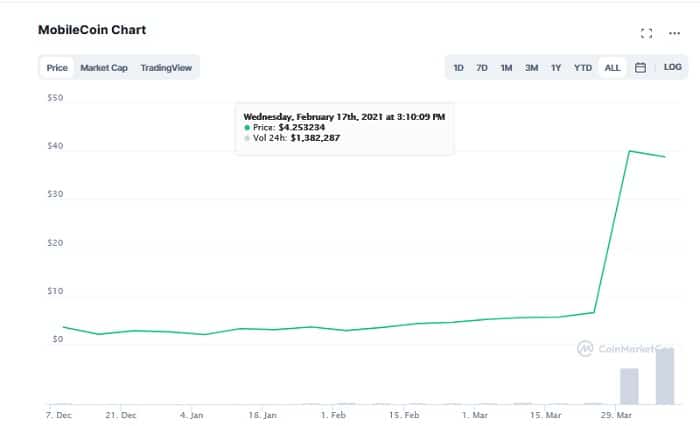Click the 29. Mar x-axis label
This screenshot has height=426, width=700.
(x=616, y=415)
